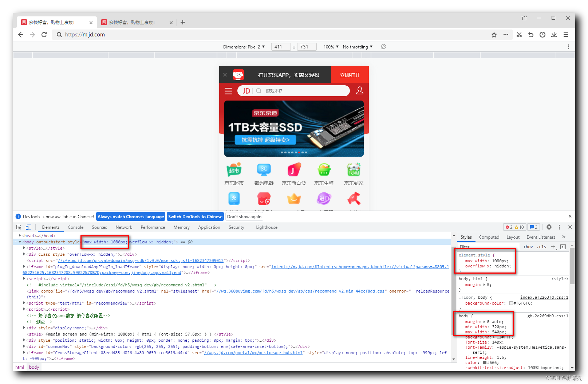Screen dimensions: 588x384
Task: Open a new browser tab with plus
Action: coord(183,22)
